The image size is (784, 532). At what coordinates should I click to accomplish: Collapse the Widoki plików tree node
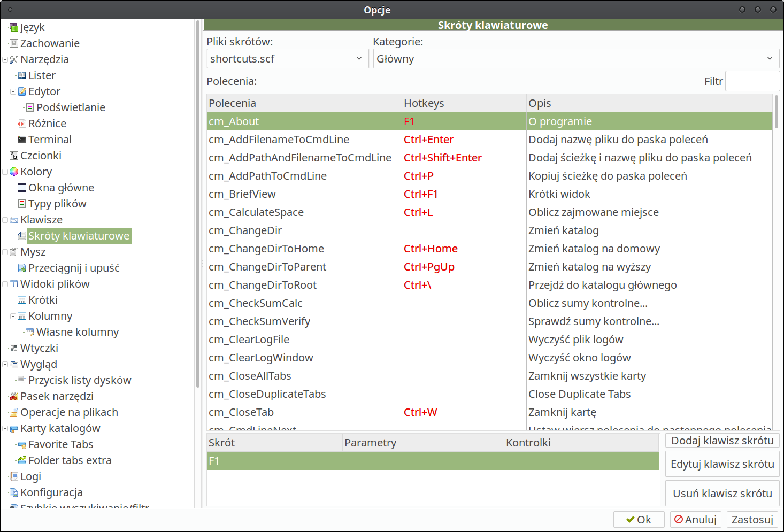(x=5, y=284)
